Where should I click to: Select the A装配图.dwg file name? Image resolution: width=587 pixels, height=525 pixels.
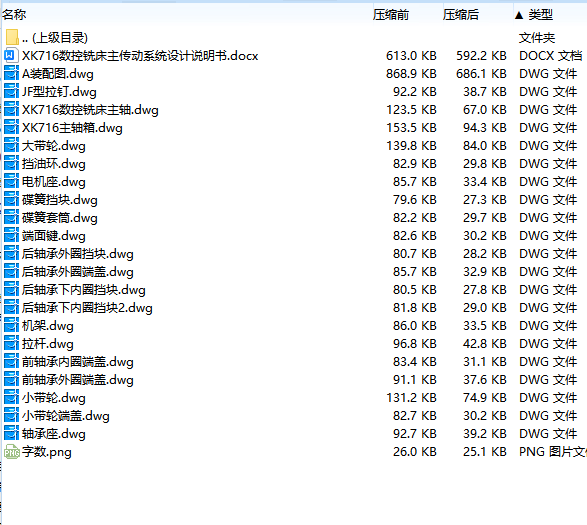[x=58, y=74]
